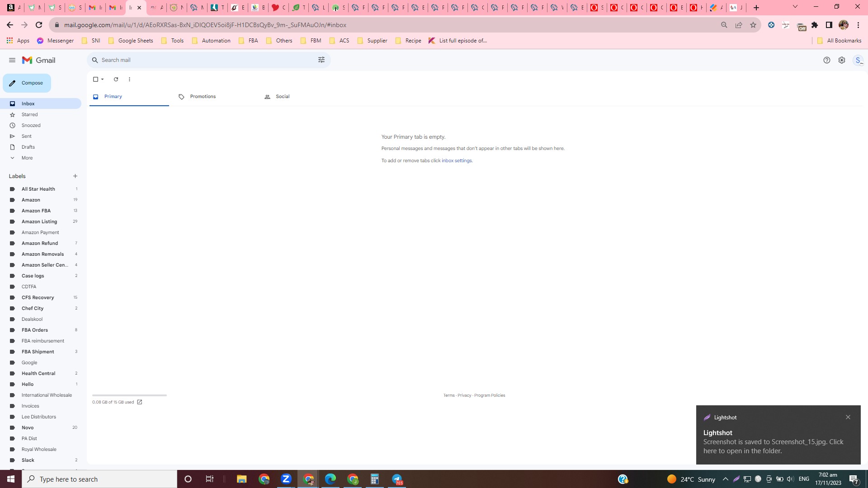This screenshot has height=488, width=868.
Task: Open the browser Extensions puzzle icon
Action: 815,25
